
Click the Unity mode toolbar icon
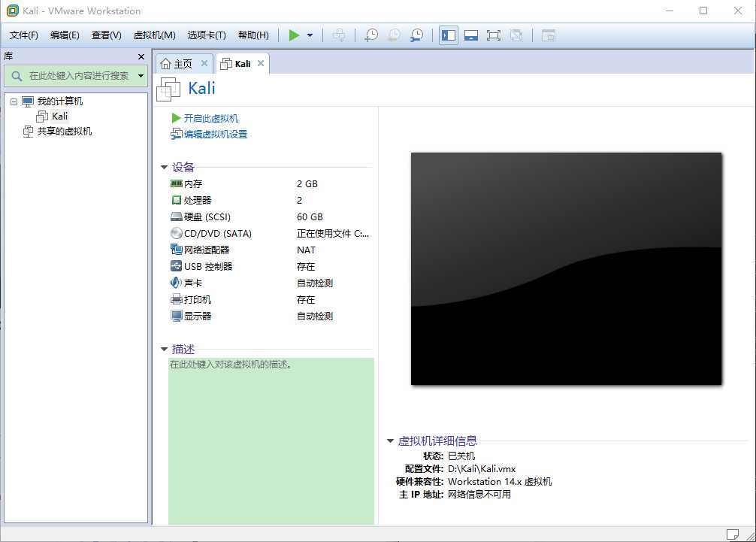(516, 35)
